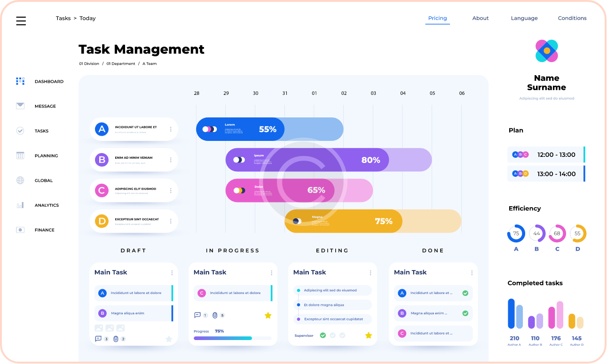Screen dimensions: 607x364
Task: Open the hamburger menu icon
Action: tap(21, 21)
